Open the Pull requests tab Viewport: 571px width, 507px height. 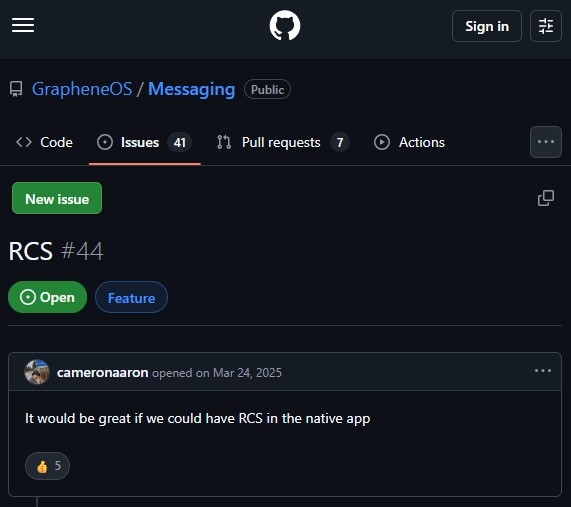(x=283, y=142)
